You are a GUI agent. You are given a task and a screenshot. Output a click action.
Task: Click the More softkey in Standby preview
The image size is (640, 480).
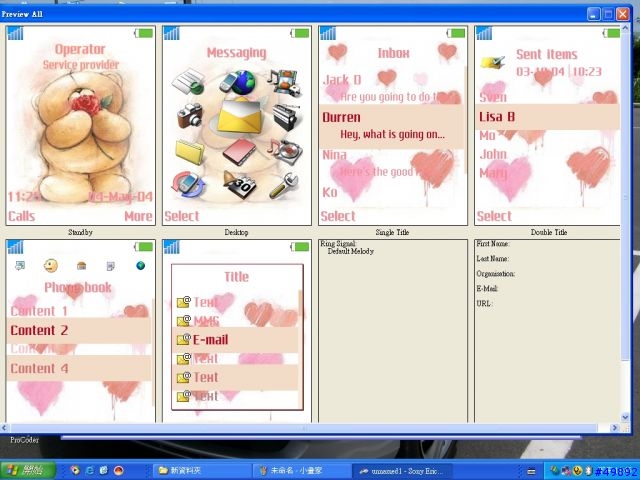tap(138, 216)
